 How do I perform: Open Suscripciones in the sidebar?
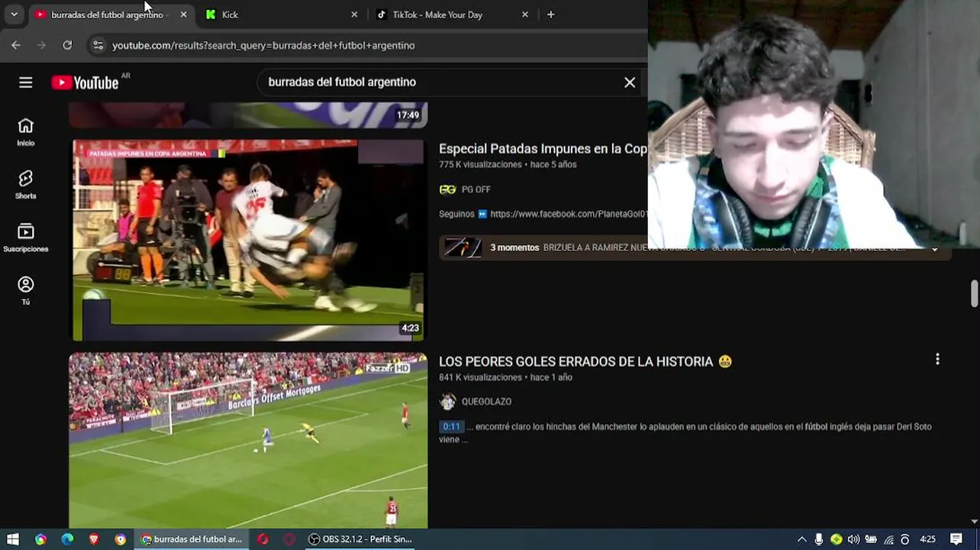tap(26, 238)
